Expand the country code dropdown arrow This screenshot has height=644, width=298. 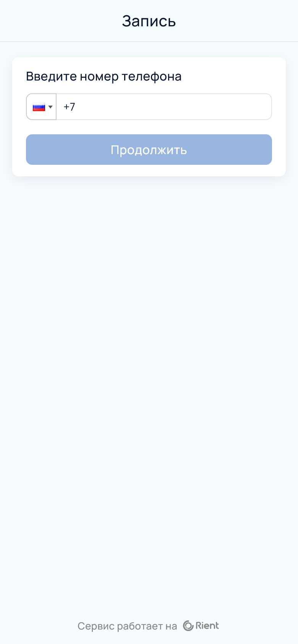click(x=50, y=107)
